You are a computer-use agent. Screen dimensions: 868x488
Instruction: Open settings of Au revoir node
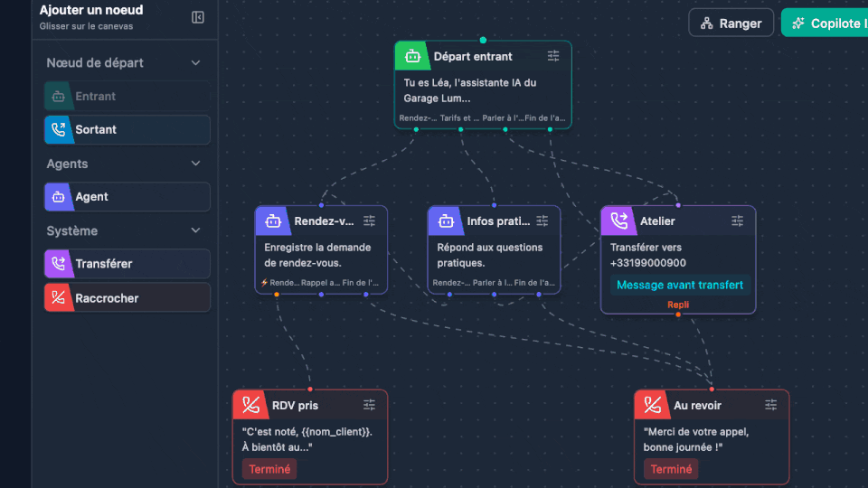coord(770,405)
